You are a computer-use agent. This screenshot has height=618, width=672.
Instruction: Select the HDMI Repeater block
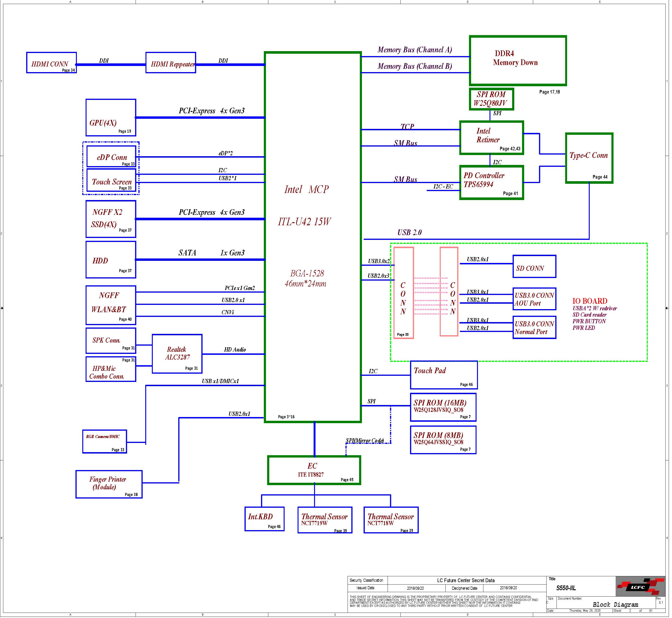171,63
